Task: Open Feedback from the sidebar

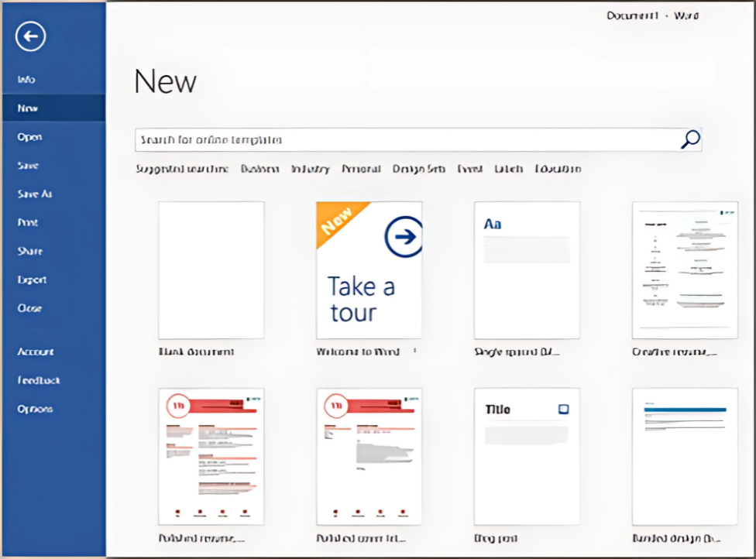Action: (x=39, y=380)
